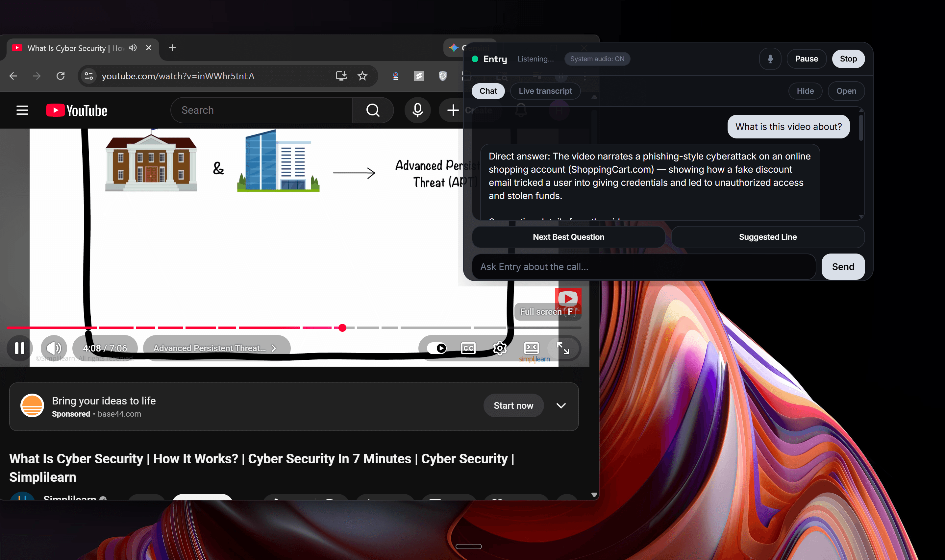Enter full screen mode in player
Image resolution: width=945 pixels, height=560 pixels.
pyautogui.click(x=563, y=348)
